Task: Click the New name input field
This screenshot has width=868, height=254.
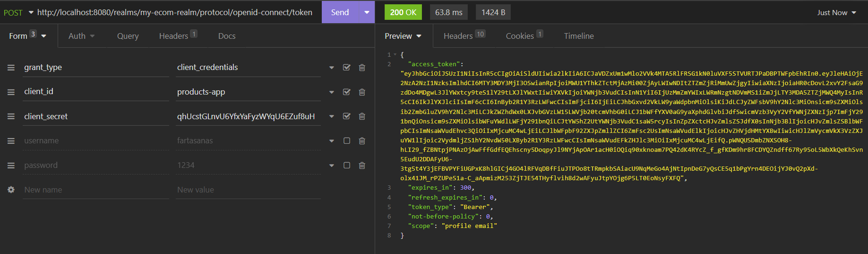Action: [x=96, y=190]
